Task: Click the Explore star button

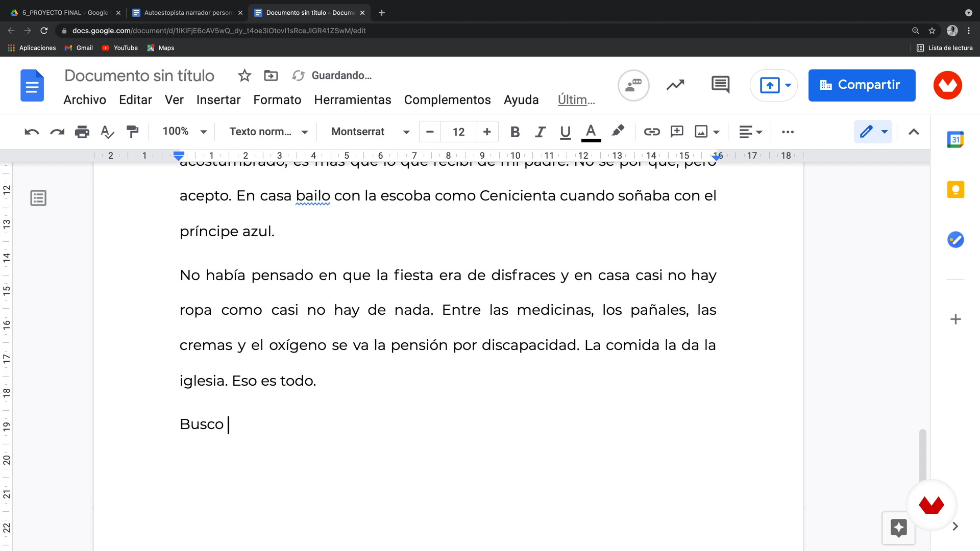Action: tap(898, 528)
